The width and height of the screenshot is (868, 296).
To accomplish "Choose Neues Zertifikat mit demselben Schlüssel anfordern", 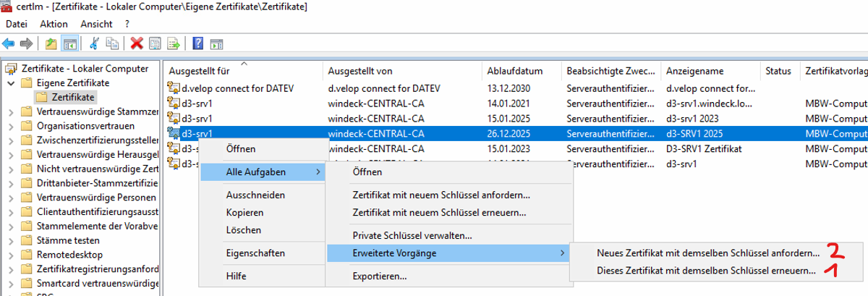I will tap(708, 253).
